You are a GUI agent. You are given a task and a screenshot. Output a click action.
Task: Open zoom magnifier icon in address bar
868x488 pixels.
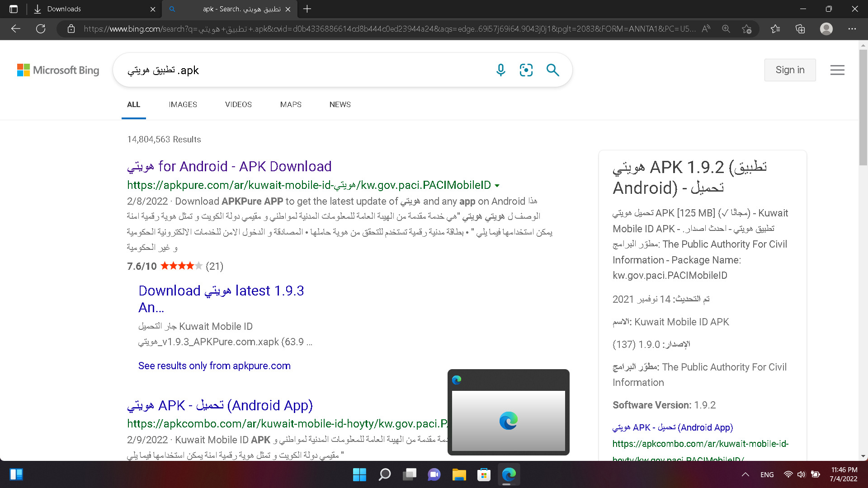(726, 29)
